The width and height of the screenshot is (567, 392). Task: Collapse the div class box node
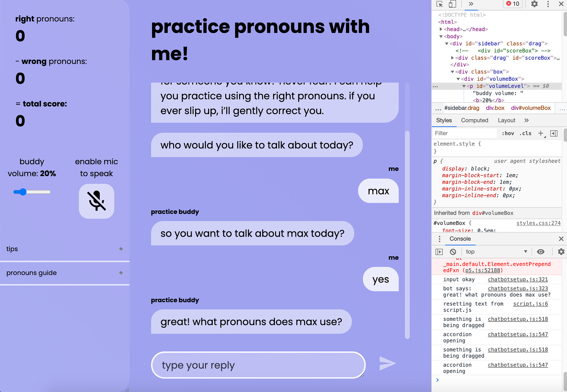pyautogui.click(x=452, y=72)
